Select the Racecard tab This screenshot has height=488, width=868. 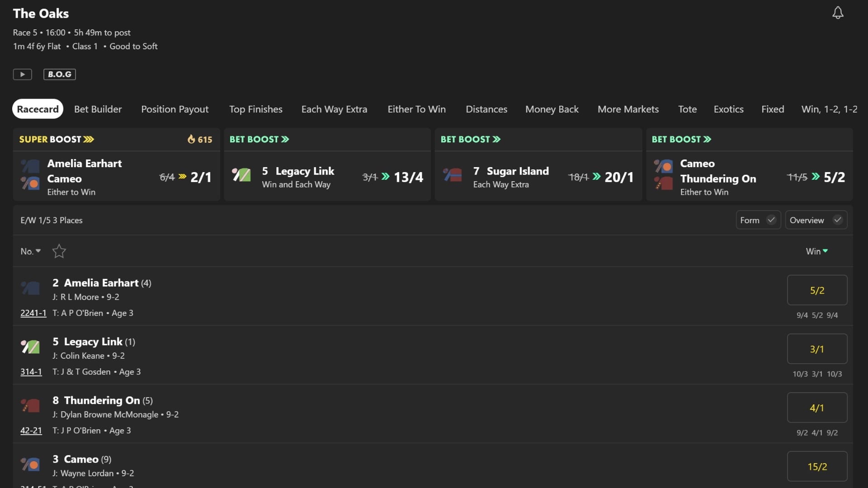point(38,109)
